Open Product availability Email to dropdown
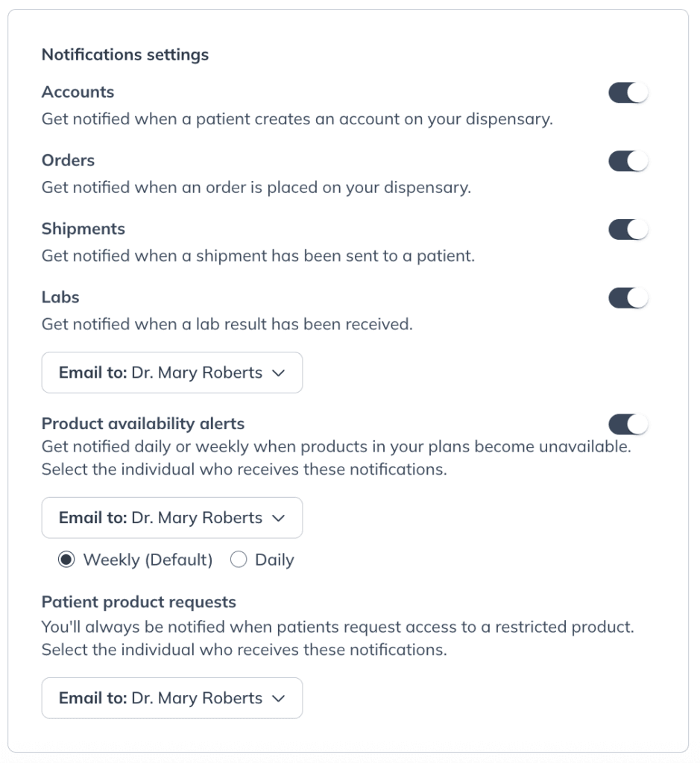 [x=172, y=518]
